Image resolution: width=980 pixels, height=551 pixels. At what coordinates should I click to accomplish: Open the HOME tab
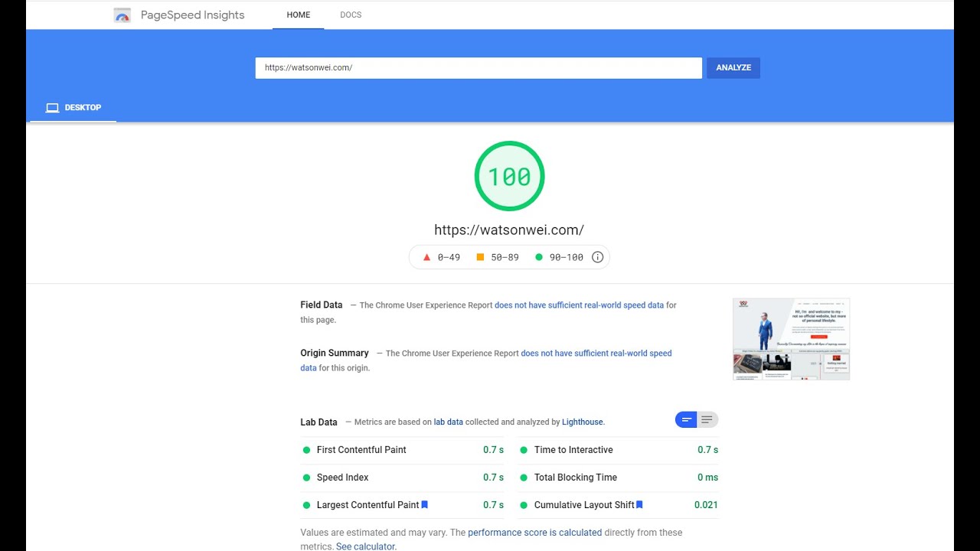click(299, 15)
